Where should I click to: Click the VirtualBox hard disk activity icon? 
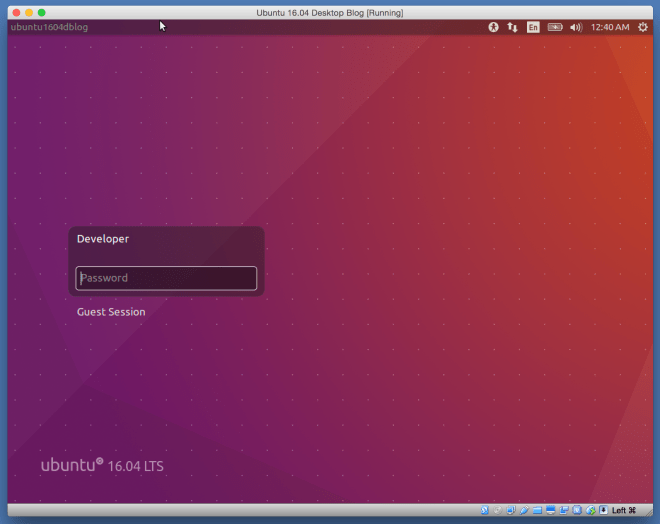[484, 510]
